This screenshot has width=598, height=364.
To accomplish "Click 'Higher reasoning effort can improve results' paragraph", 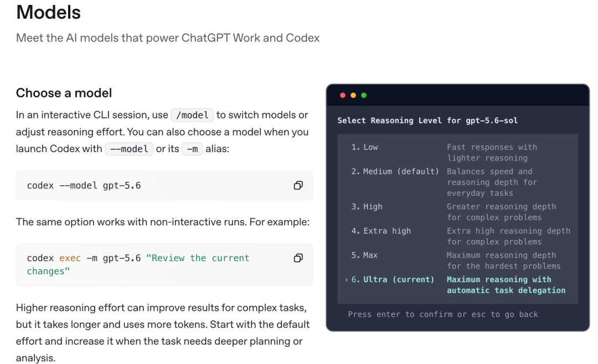I will tap(163, 333).
